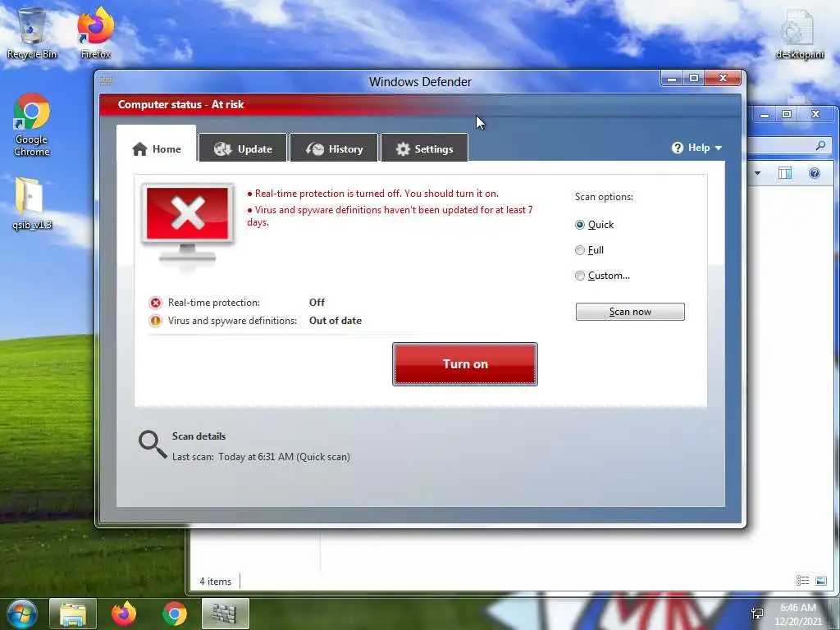
Task: Click the Settings tab gear icon
Action: tap(403, 149)
